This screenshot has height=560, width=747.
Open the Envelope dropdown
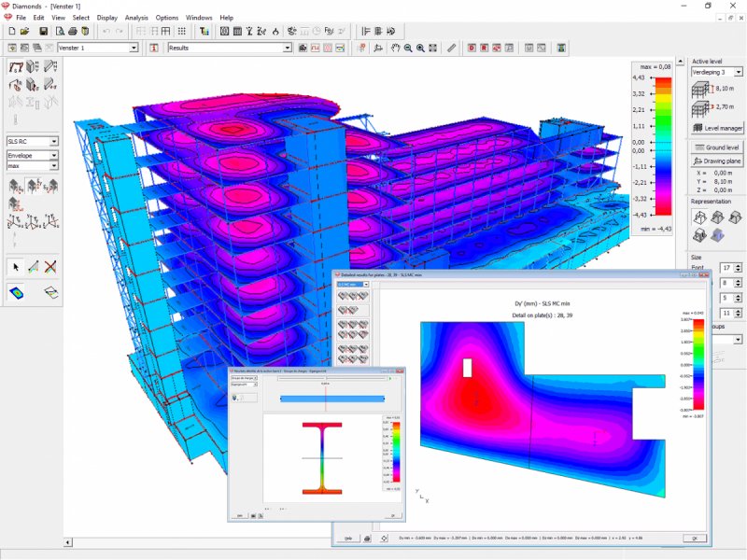(54, 155)
